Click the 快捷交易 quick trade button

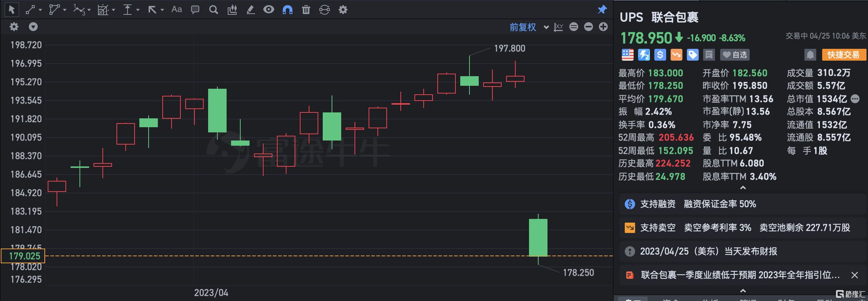click(844, 55)
